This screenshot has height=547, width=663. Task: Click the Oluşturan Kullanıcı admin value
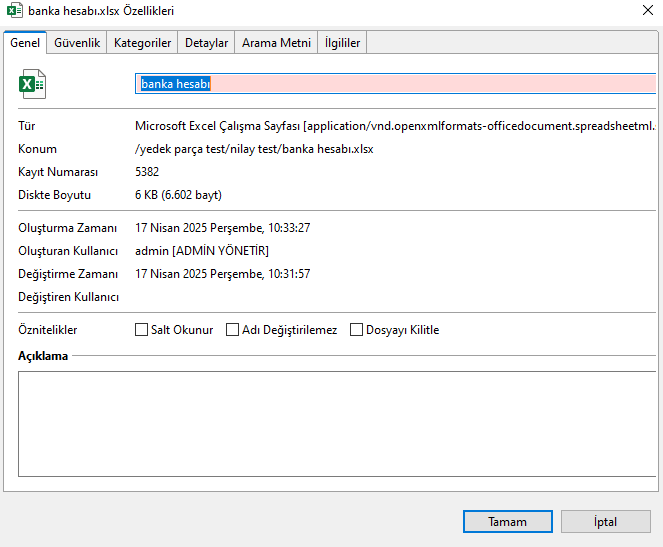[x=201, y=250]
